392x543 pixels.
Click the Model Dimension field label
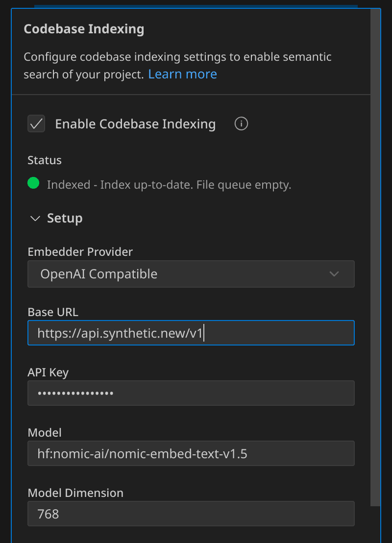tap(75, 493)
